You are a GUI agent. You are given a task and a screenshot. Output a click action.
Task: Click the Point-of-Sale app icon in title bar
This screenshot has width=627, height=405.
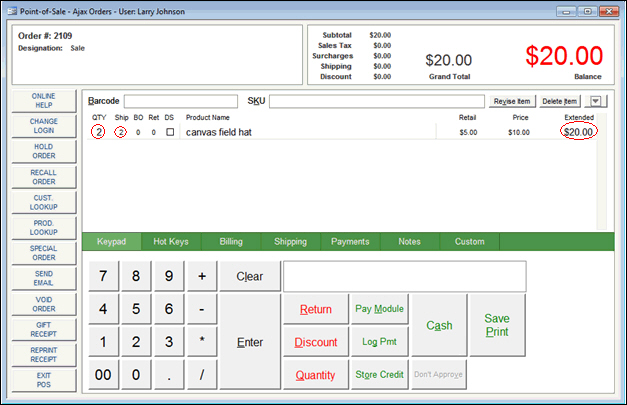(11, 9)
